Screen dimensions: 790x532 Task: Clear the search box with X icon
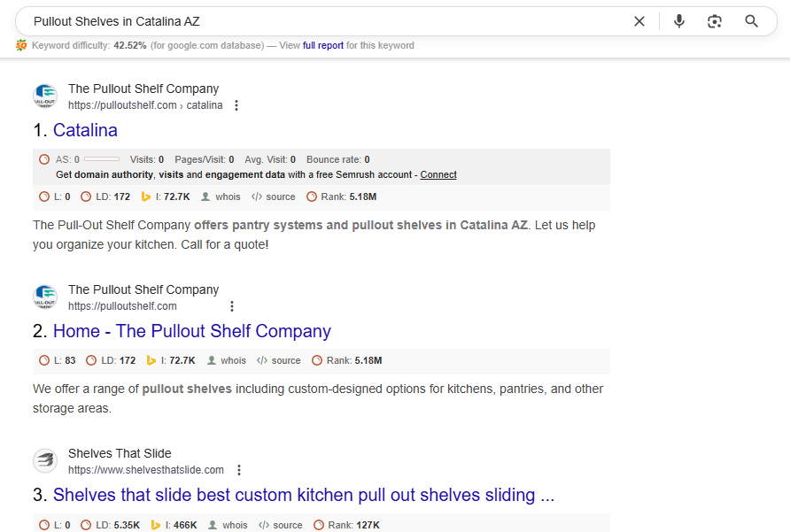639,21
